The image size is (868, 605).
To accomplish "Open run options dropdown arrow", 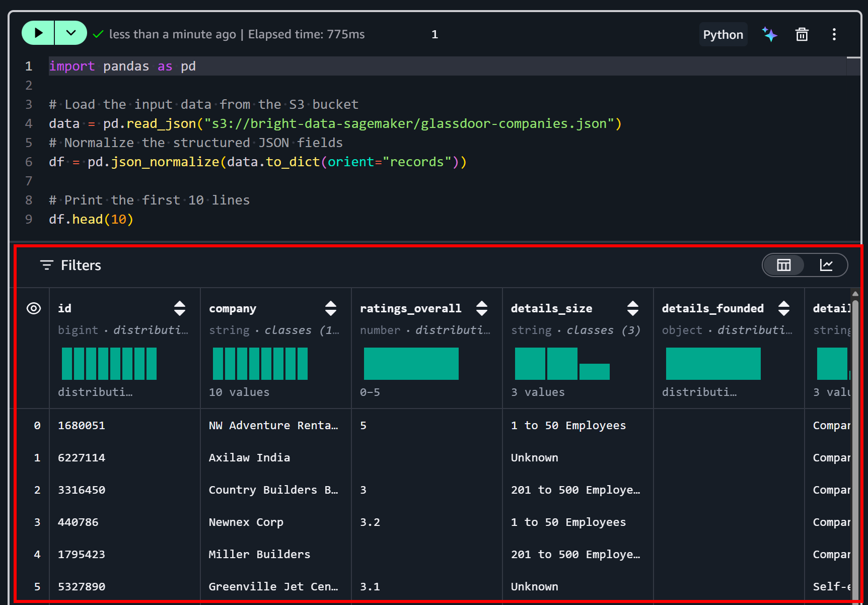I will (71, 33).
